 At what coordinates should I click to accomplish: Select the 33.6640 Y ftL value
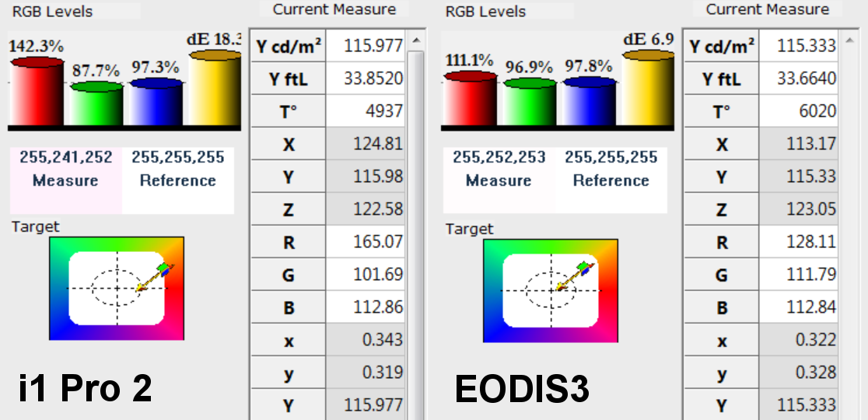(x=799, y=79)
